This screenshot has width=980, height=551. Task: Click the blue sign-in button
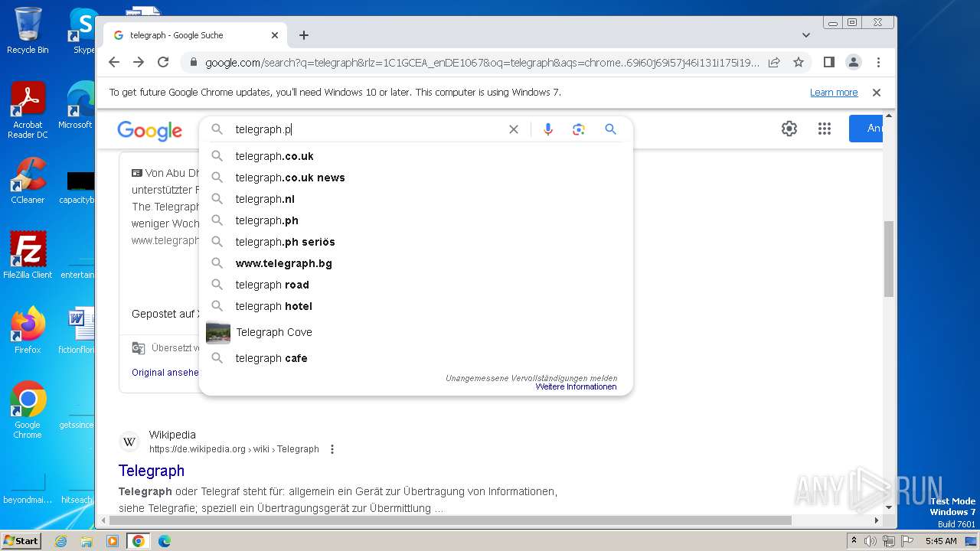coord(866,129)
